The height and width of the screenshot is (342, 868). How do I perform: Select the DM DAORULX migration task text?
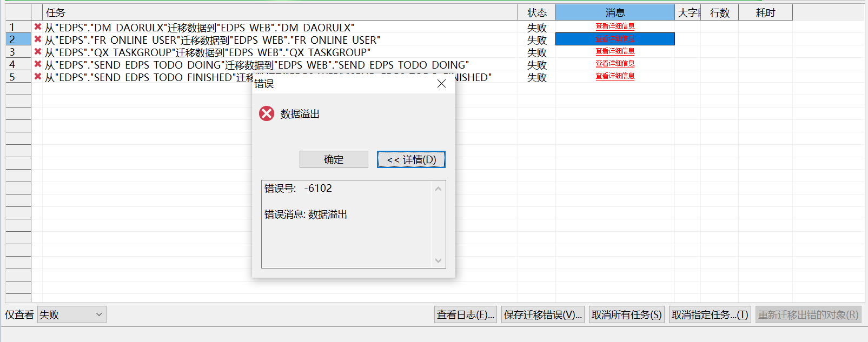[200, 27]
